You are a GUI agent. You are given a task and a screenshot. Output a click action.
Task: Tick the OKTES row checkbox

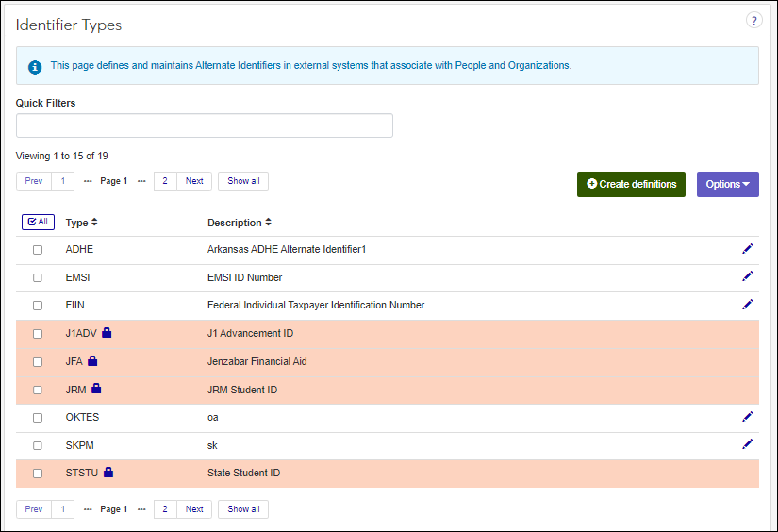pos(38,418)
